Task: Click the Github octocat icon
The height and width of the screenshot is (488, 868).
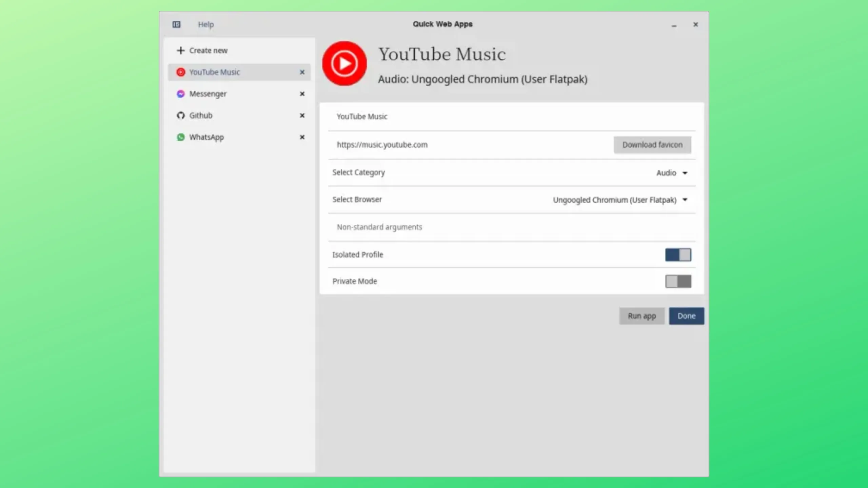Action: [x=181, y=116]
